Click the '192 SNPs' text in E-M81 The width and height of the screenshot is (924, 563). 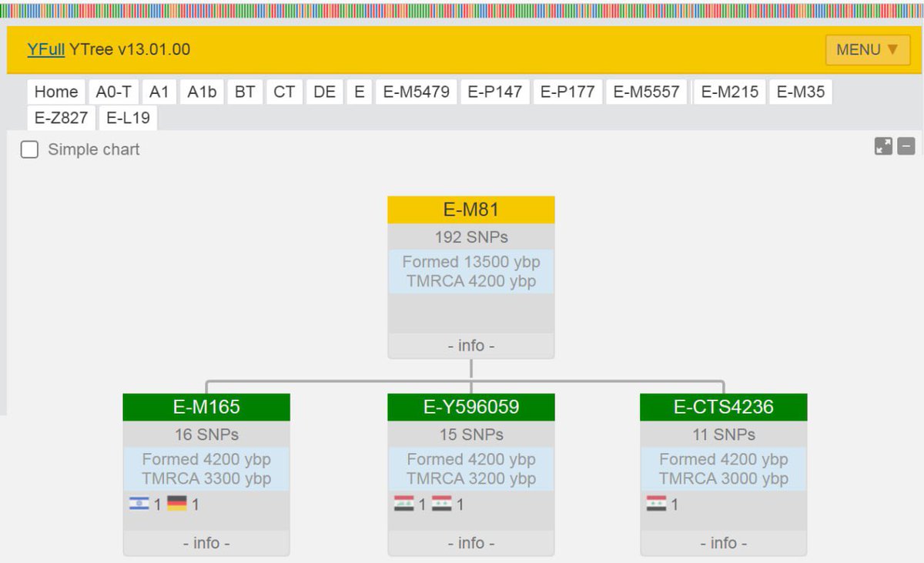coord(471,237)
